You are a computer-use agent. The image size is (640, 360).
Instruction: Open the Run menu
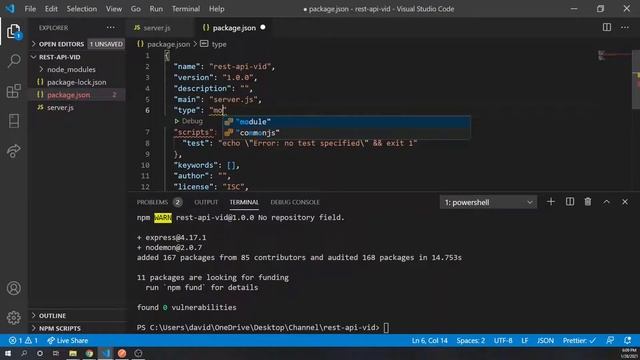[x=156, y=9]
